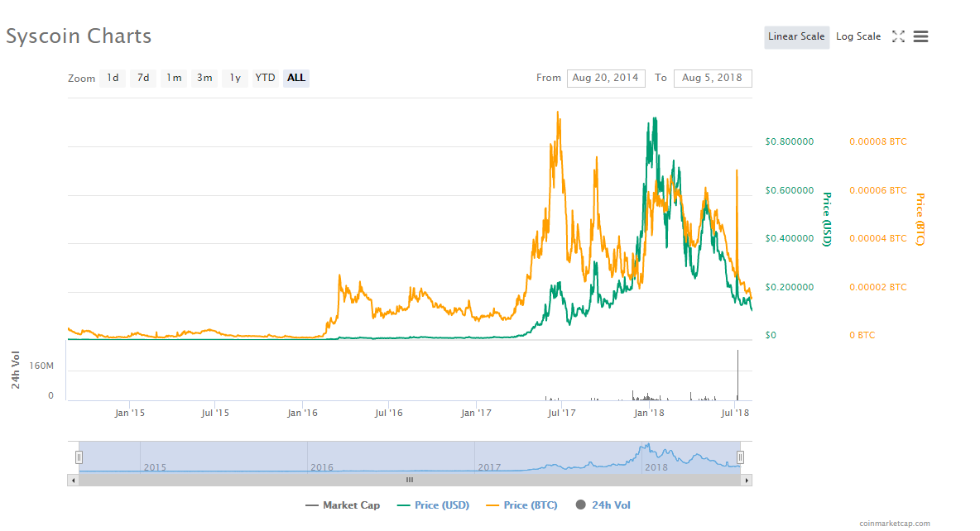Click the Jul '18 x-axis label
Screen dimensions: 980x531
(x=735, y=413)
